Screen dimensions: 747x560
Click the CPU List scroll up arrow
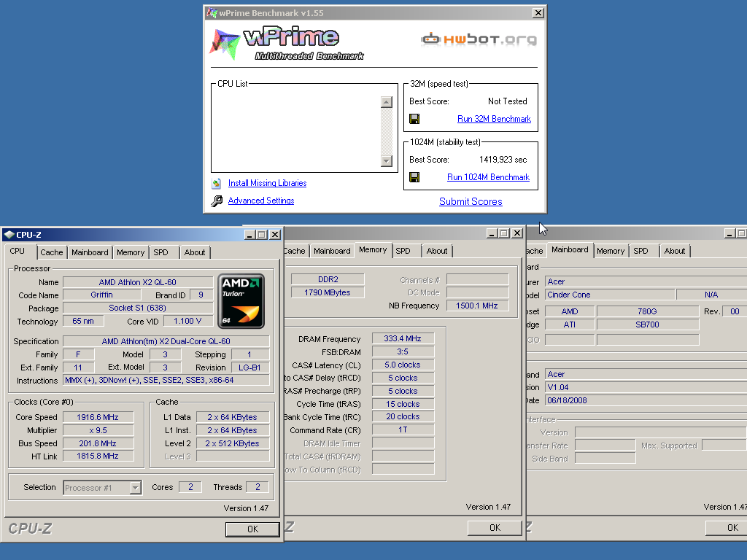click(x=387, y=102)
